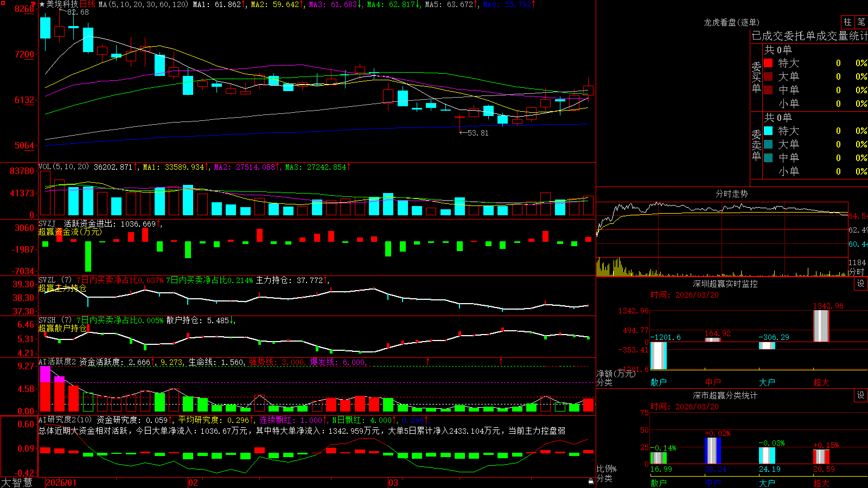This screenshot has height=488, width=868.
Task: Open settings 设 for 深市超赢分类统计
Action: [861, 395]
